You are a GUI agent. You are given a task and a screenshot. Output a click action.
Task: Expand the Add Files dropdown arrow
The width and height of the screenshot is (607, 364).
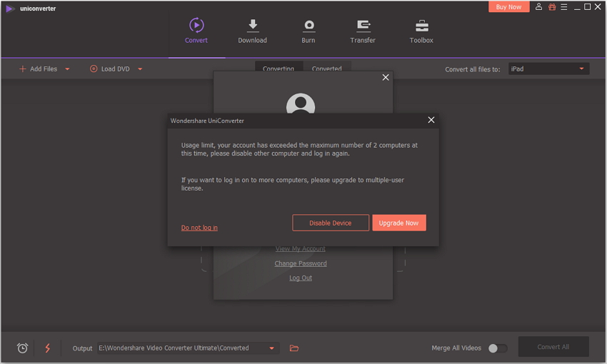pos(67,69)
